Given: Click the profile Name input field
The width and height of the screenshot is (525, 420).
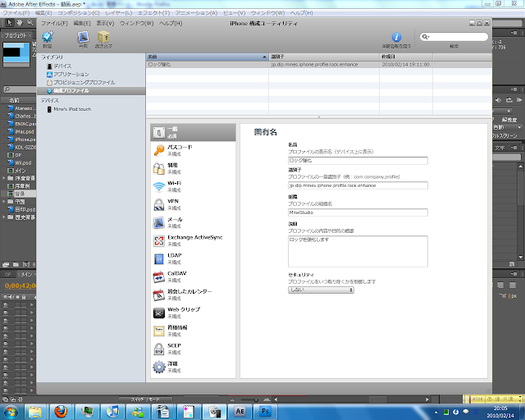Looking at the screenshot, I should coord(358,161).
